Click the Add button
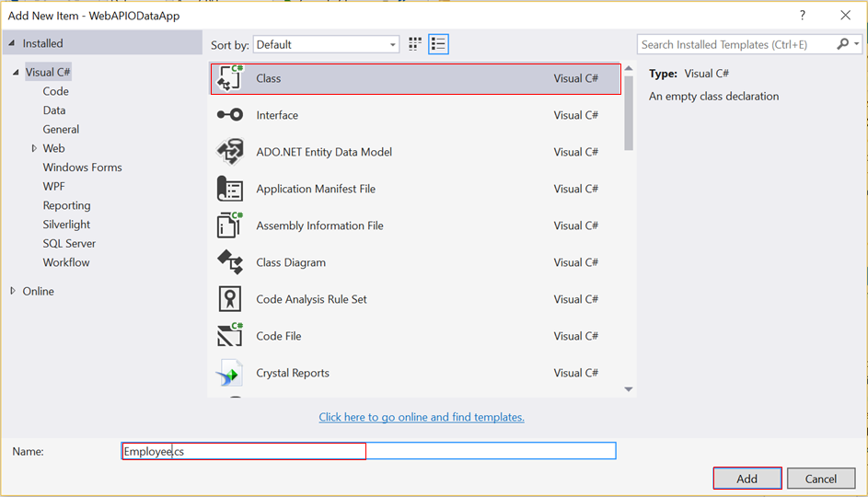 tap(746, 479)
